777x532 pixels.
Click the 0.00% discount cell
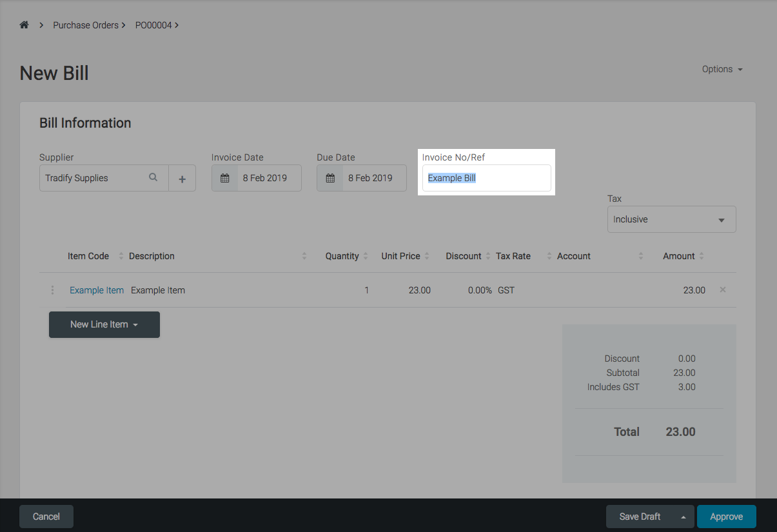pos(480,290)
